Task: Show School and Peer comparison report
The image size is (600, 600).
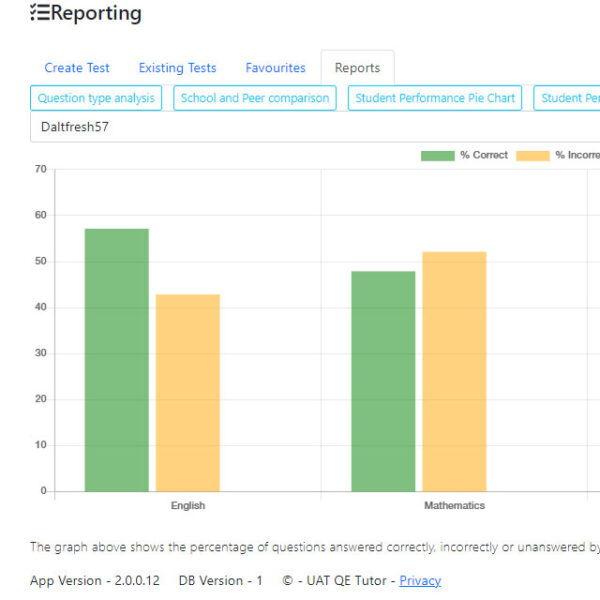Action: 255,98
